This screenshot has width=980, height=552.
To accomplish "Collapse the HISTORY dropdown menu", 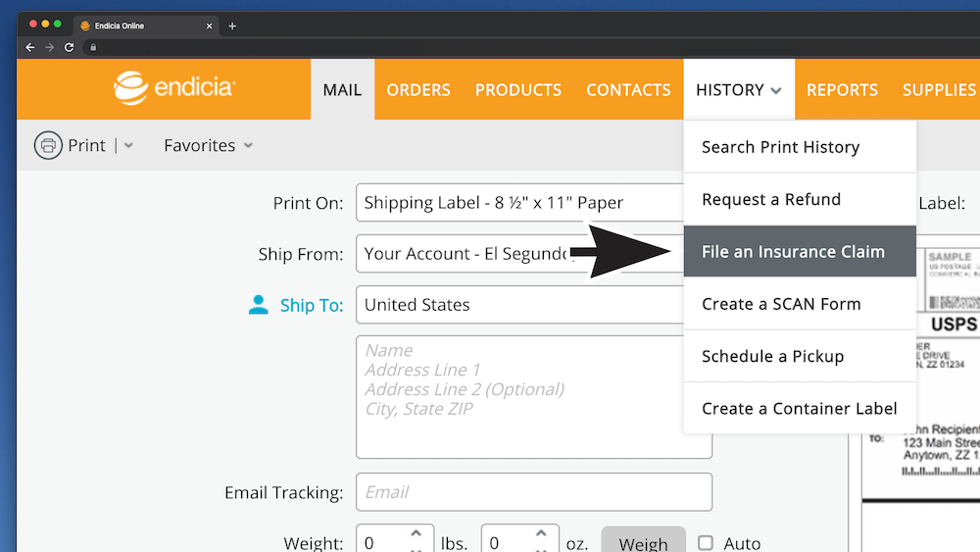I will pyautogui.click(x=739, y=90).
